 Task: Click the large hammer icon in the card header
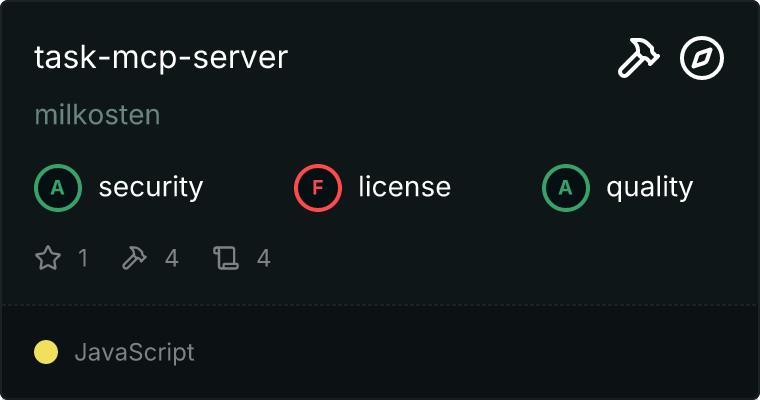click(x=636, y=59)
